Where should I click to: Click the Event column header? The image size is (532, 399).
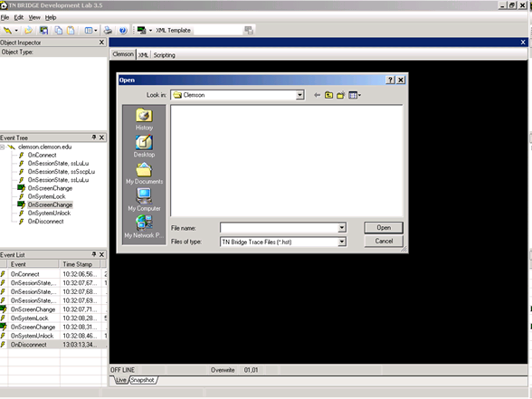pyautogui.click(x=33, y=264)
